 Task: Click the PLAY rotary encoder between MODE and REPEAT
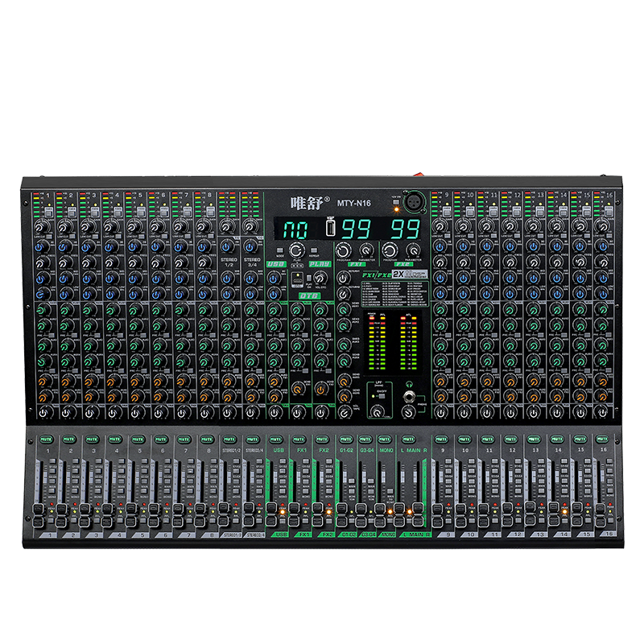tap(296, 250)
